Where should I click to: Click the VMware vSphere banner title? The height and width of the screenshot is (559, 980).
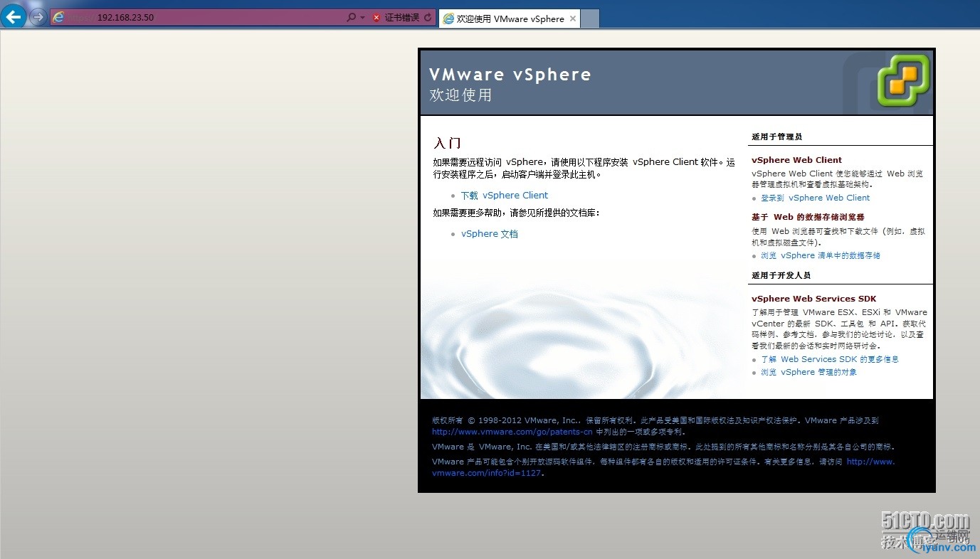[x=510, y=75]
